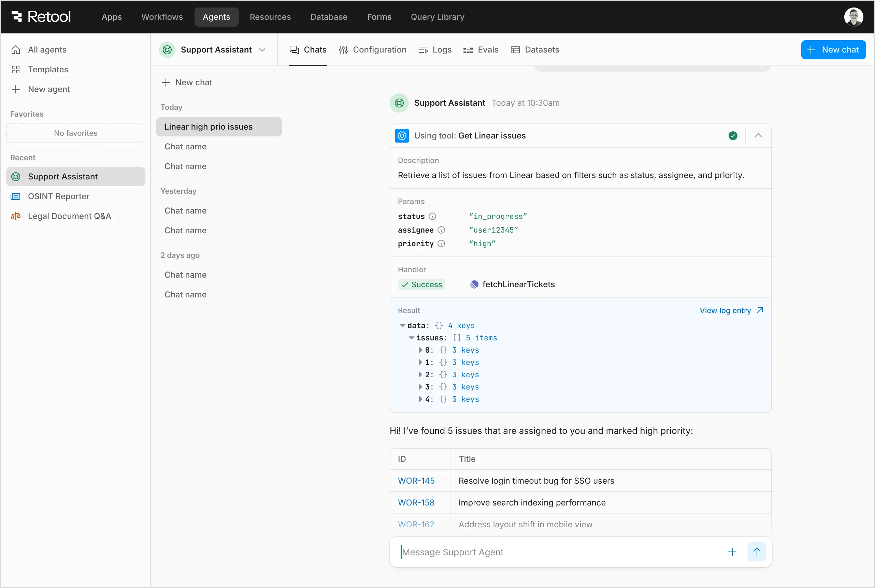This screenshot has width=875, height=588.
Task: Click the OSINT Reporter agent icon
Action: pos(15,196)
